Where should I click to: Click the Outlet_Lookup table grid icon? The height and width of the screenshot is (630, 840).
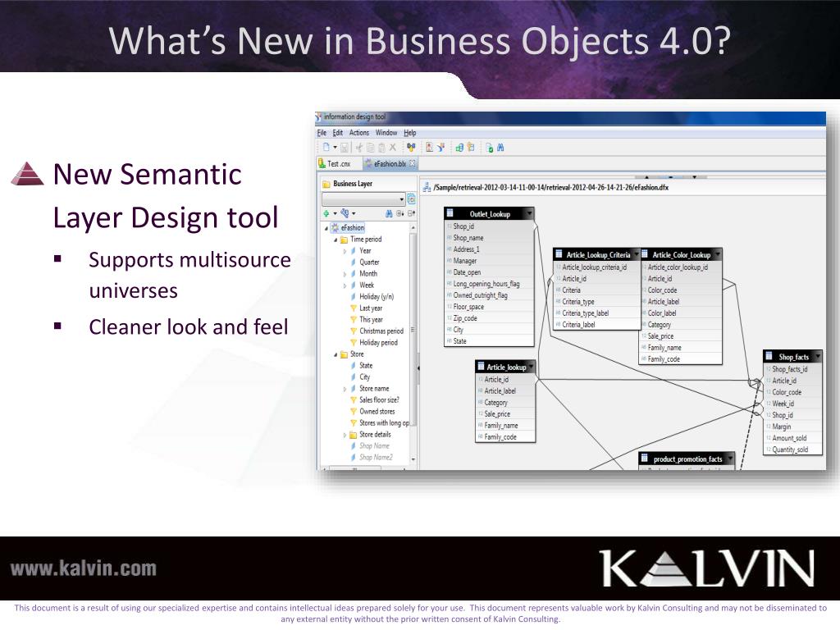tap(450, 213)
